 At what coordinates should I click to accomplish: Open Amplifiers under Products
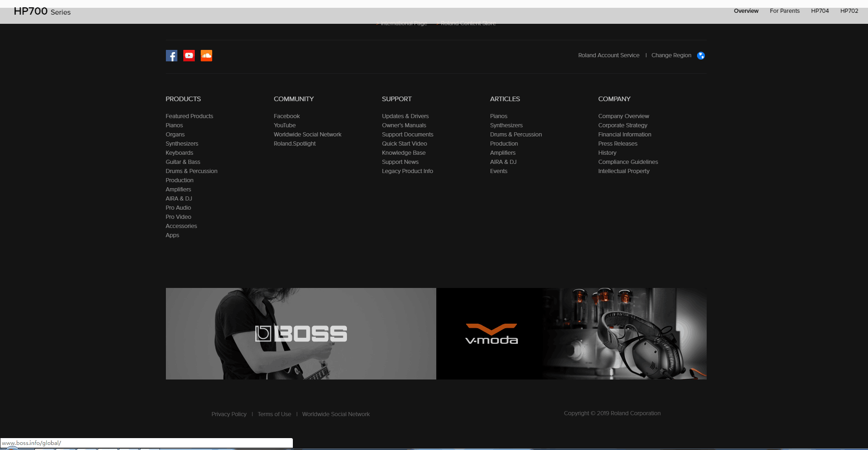pyautogui.click(x=178, y=190)
